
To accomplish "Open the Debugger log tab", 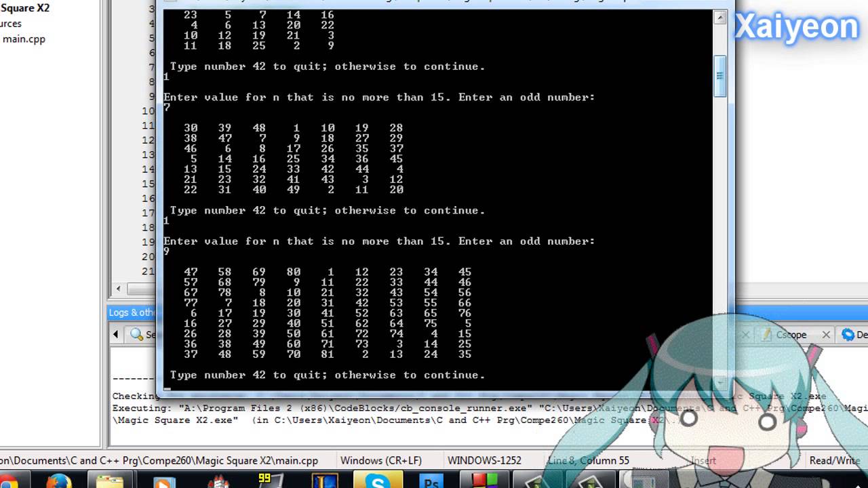I will coord(854,334).
